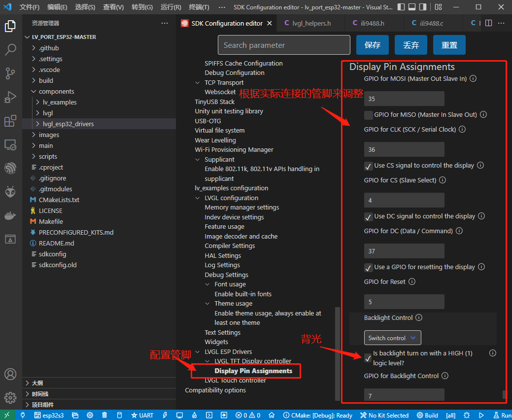Open the Explorer view in the activity bar
The height and width of the screenshot is (420, 512).
tap(10, 26)
